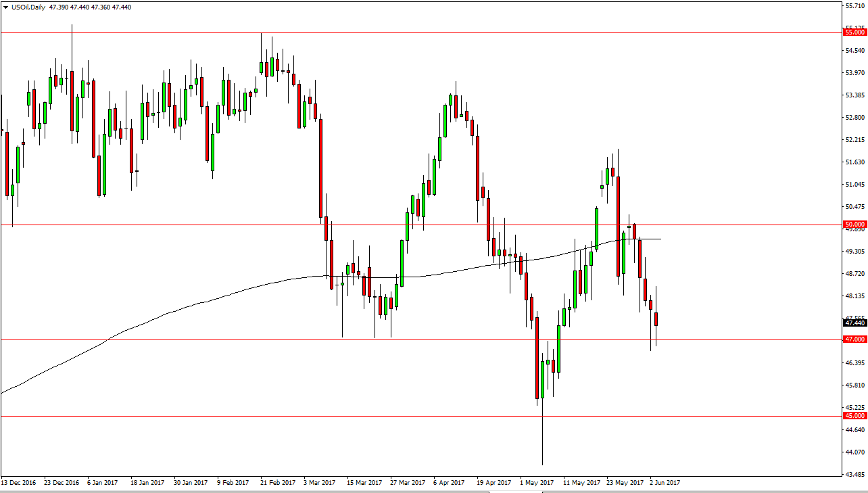Click the 48.720 price scale value
The image size is (868, 493).
pos(848,273)
